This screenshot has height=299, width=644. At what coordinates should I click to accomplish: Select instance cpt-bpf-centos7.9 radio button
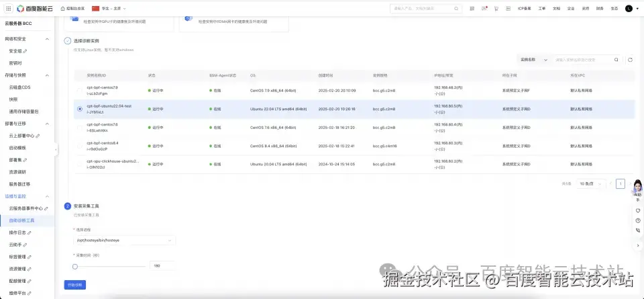tap(80, 91)
